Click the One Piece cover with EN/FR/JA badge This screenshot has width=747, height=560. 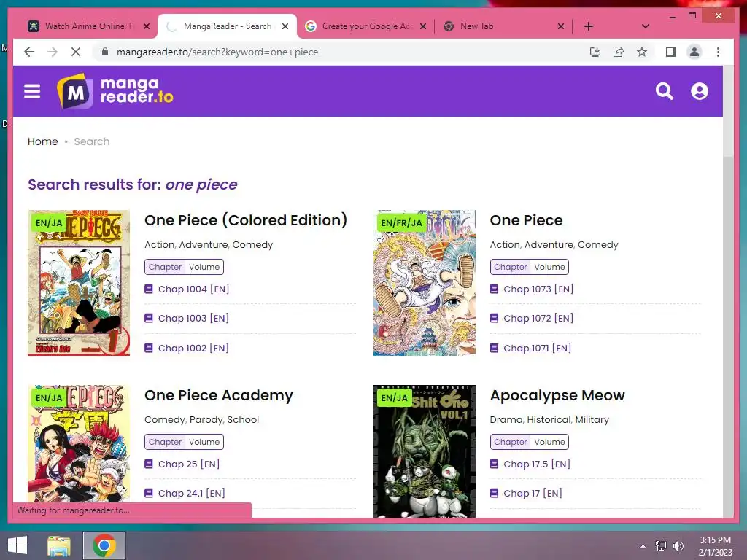click(425, 283)
